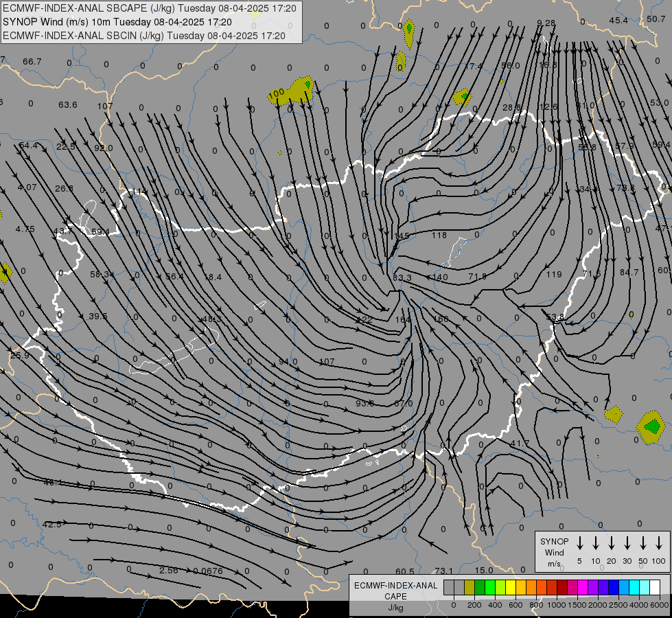The width and height of the screenshot is (672, 618).
Task: Click the map value '93.6'
Action: [x=365, y=404]
